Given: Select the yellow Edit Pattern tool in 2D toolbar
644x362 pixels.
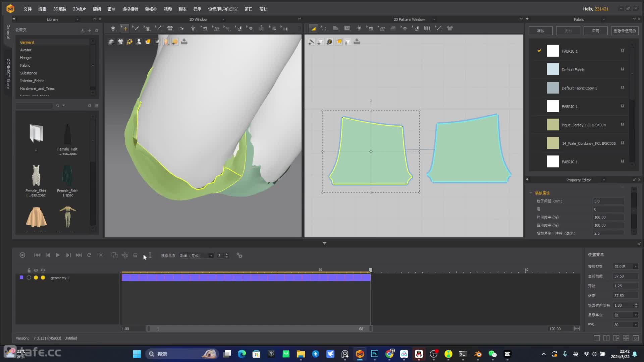Looking at the screenshot, I should (x=313, y=28).
